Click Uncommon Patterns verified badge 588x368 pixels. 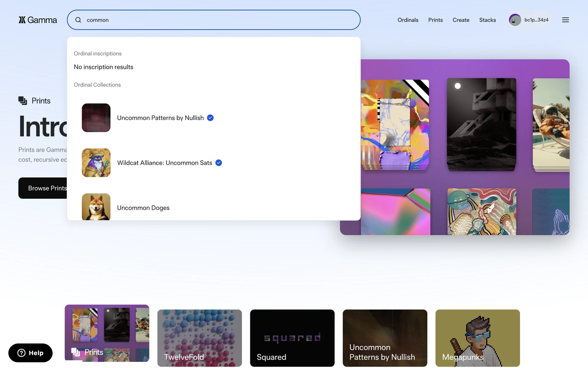pos(210,118)
